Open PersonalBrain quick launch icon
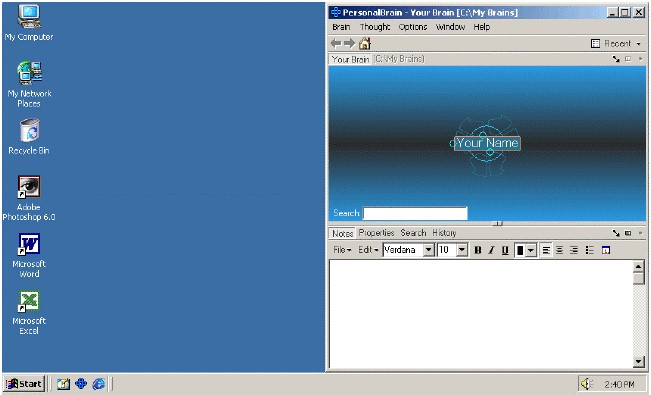This screenshot has width=651, height=395. click(x=81, y=383)
